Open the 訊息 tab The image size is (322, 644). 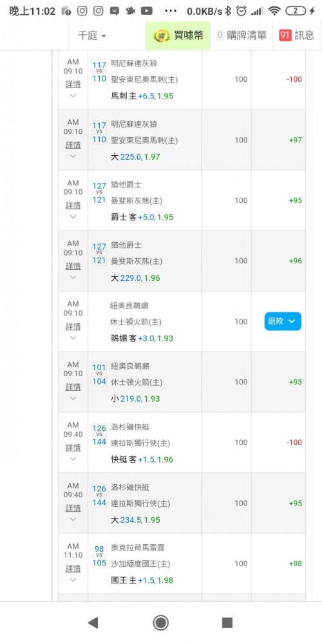click(x=297, y=35)
